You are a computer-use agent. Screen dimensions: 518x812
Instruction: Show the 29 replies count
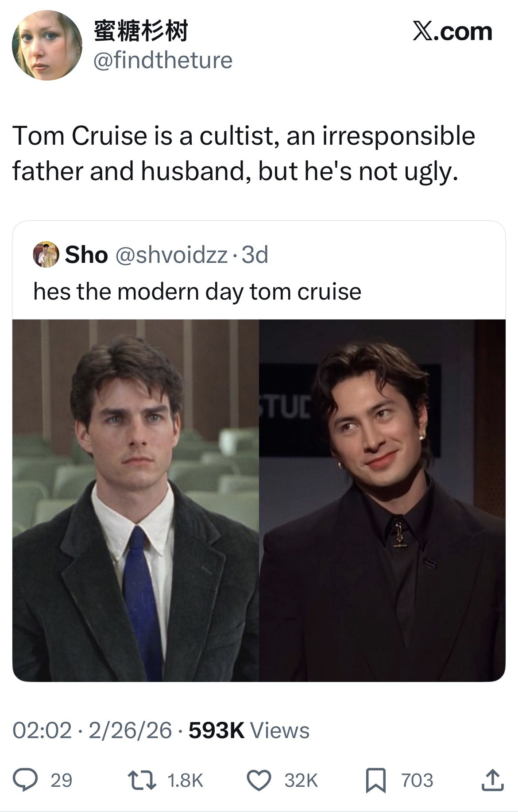61,780
